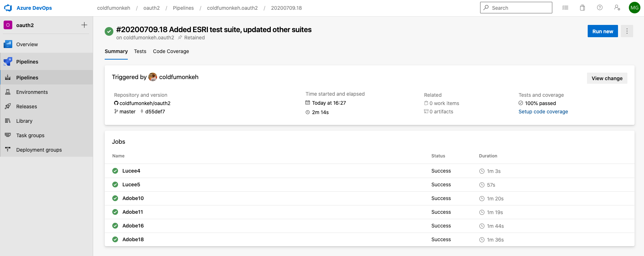
Task: Navigate to coldfumonkeh.oauth2 breadcrumb
Action: pos(232,8)
